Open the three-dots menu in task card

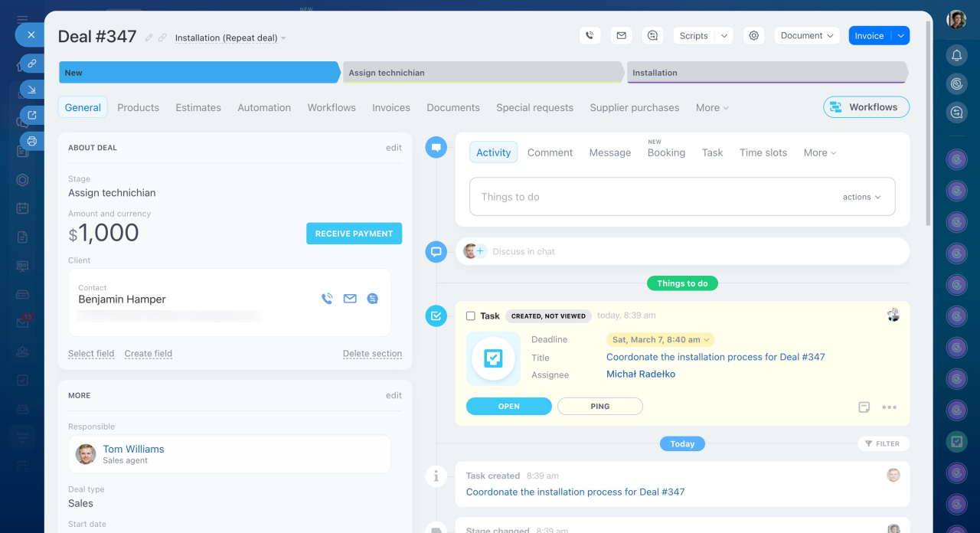coord(889,407)
